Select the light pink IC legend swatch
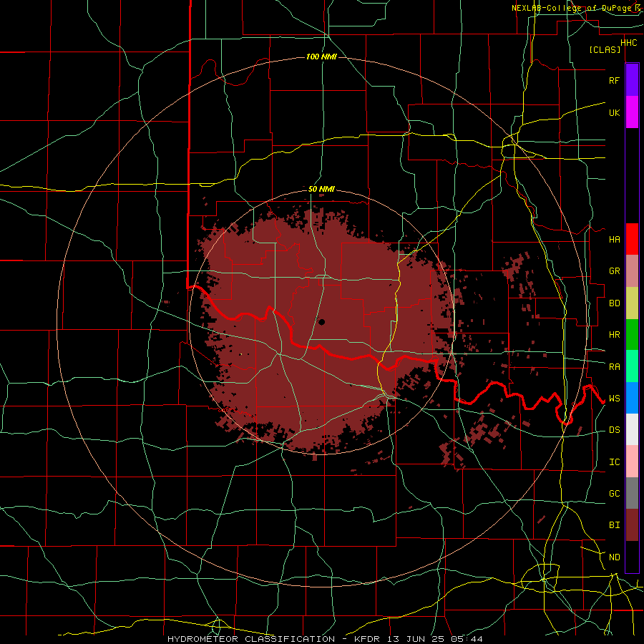The height and width of the screenshot is (644, 644). point(632,462)
